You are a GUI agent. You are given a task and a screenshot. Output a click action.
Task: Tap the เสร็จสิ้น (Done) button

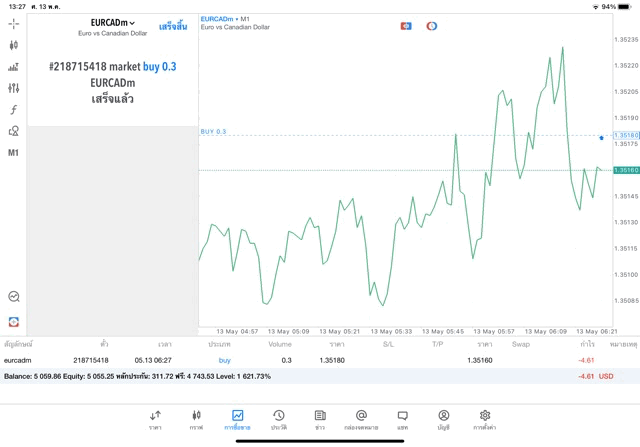pos(172,24)
